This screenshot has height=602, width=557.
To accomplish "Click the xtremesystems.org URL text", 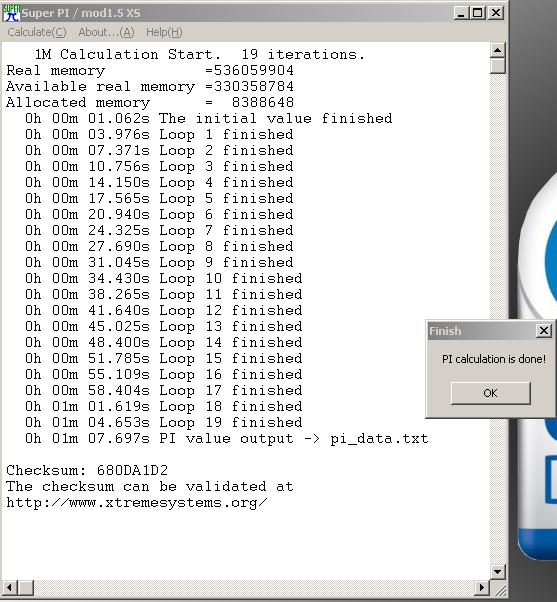I will 137,503.
